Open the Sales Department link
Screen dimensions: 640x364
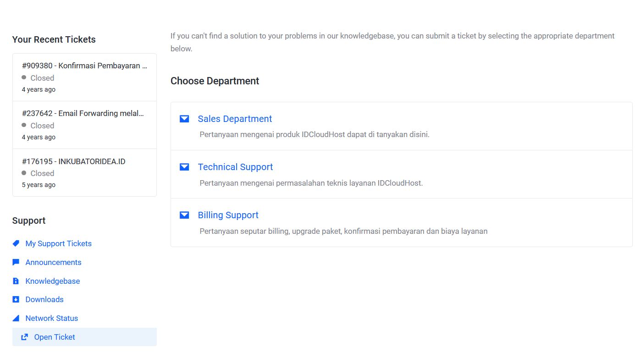235,118
